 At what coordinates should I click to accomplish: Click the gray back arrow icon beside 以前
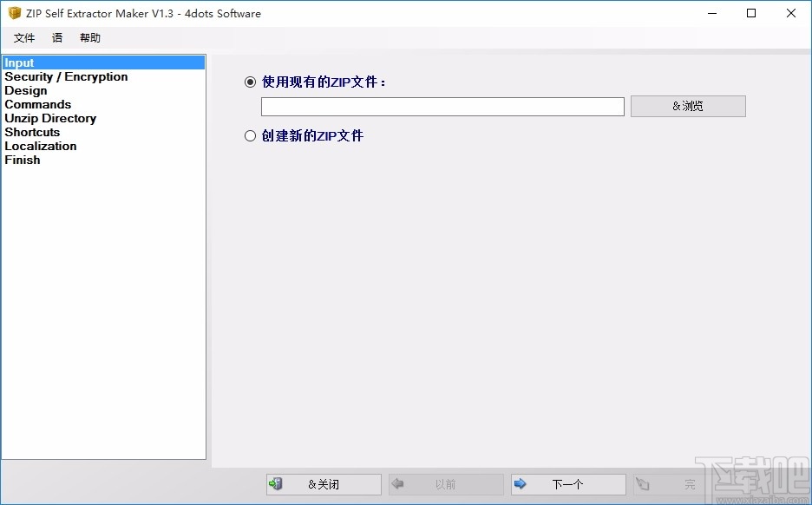pyautogui.click(x=397, y=484)
